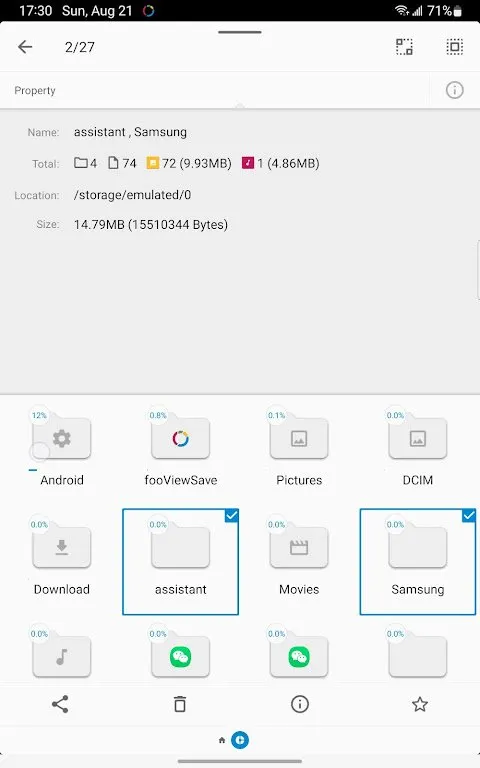Tap the select all icon

(x=455, y=47)
